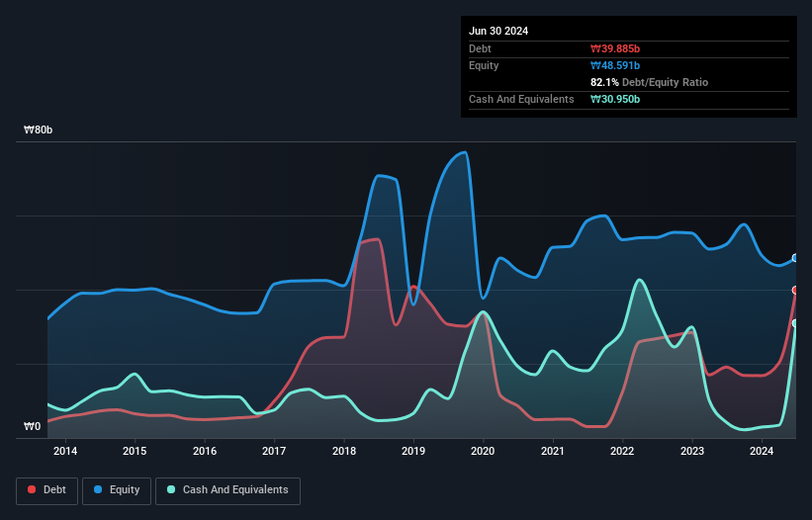Click the ₩0 y-axis label

click(32, 426)
